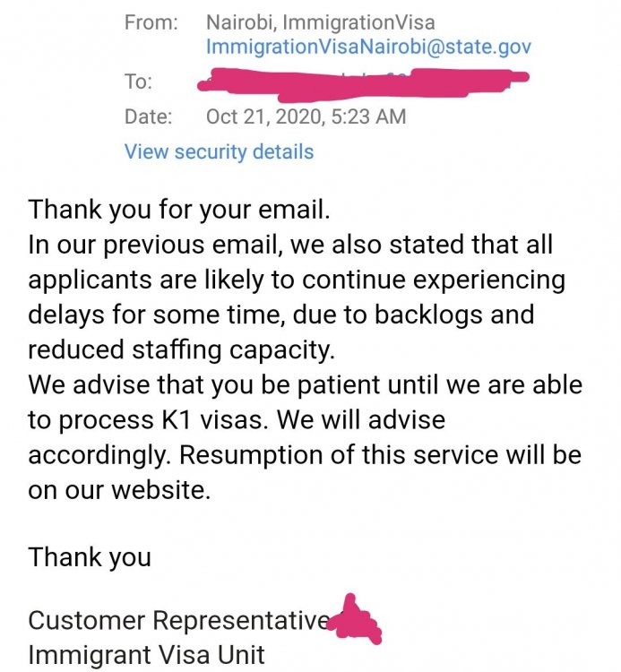The height and width of the screenshot is (672, 621).
Task: Click the "Immigrant Visa Unit" signature line
Action: [x=146, y=654]
